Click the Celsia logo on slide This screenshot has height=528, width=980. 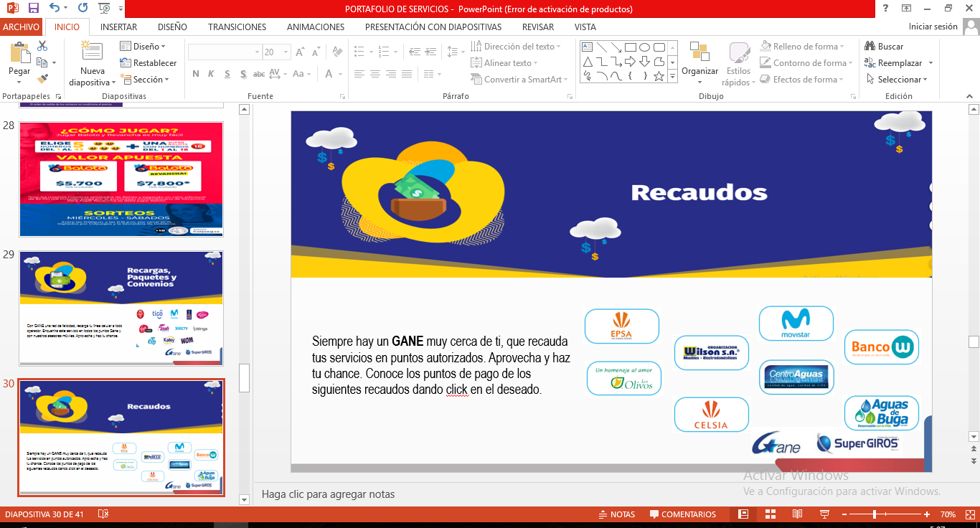coord(711,415)
